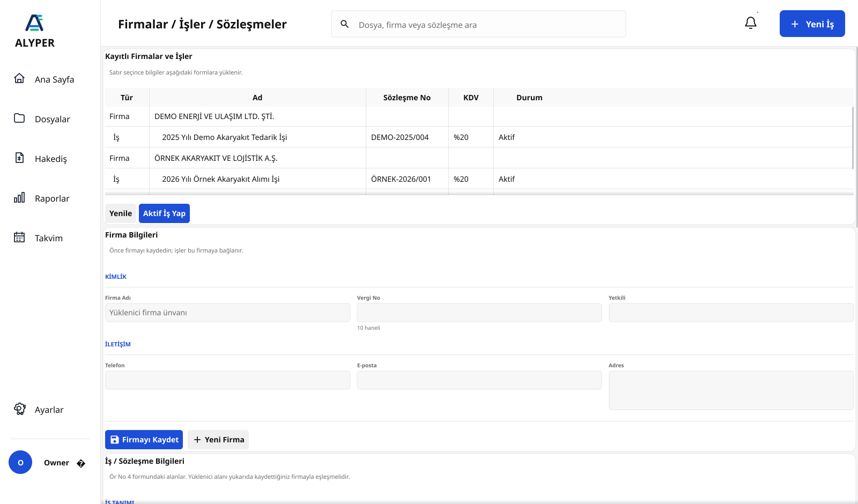Expand the Owner account chevron
Screen dimensions: 858x504
[x=81, y=463]
